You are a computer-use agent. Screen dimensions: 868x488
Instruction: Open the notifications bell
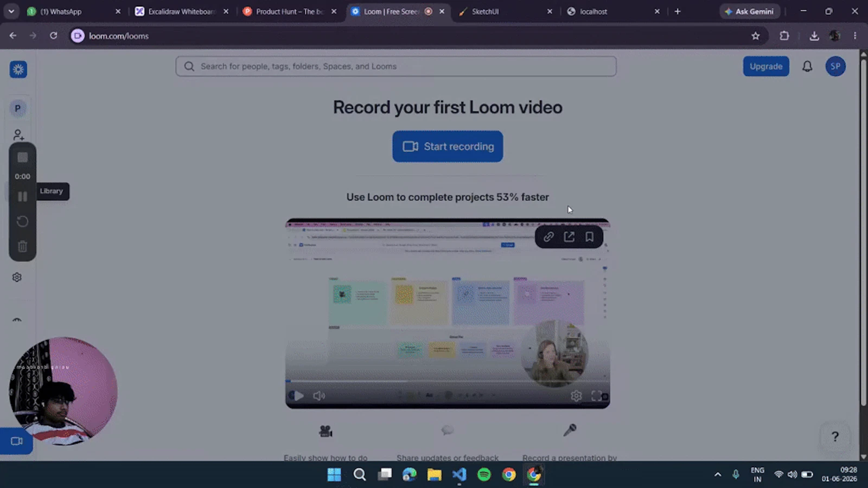click(x=807, y=66)
